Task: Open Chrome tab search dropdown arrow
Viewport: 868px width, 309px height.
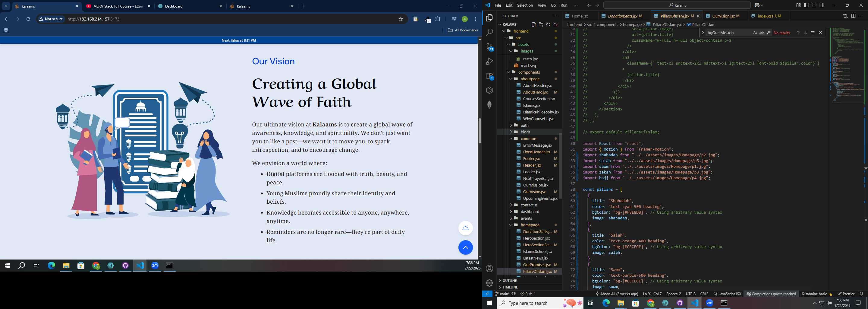Action: coord(6,6)
